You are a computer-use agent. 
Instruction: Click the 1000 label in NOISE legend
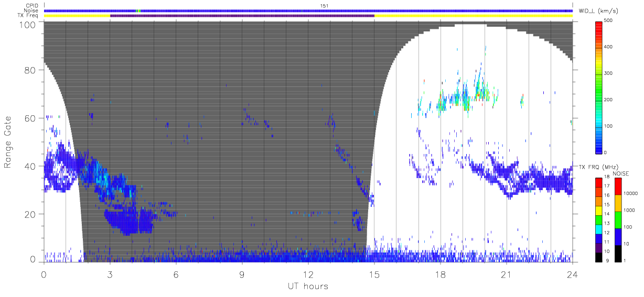(628, 211)
